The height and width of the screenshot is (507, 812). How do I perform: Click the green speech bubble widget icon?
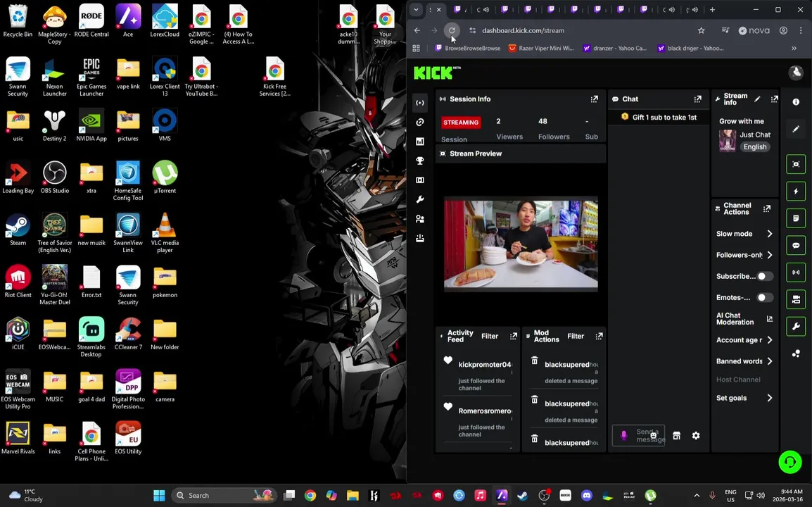(x=796, y=245)
